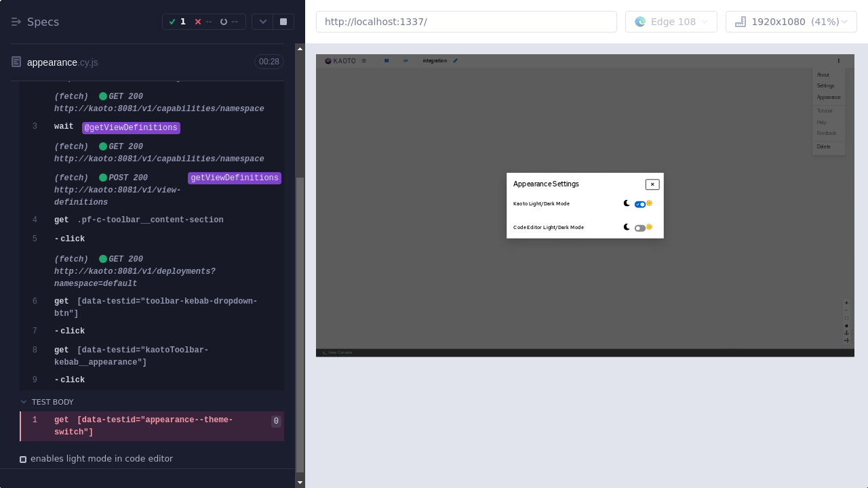Click zoom in on the canvas controls
The height and width of the screenshot is (488, 868).
coord(846,303)
